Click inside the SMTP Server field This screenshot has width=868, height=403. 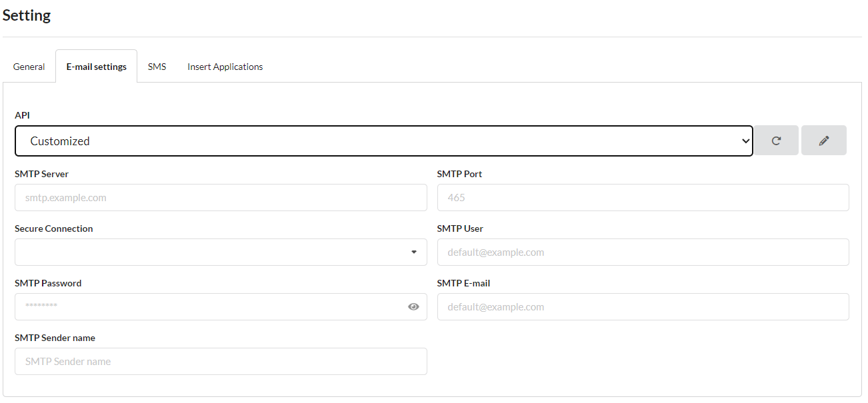(x=220, y=197)
